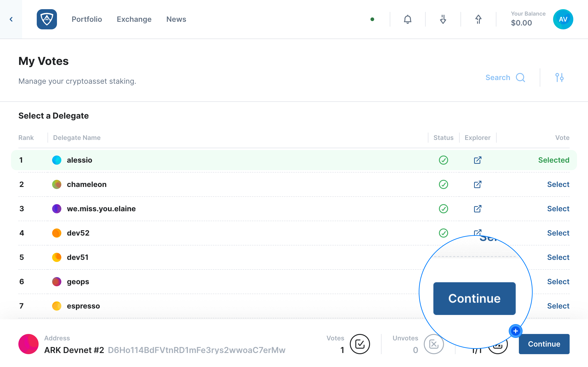588x367 pixels.
Task: Open the Portfolio tab
Action: [87, 19]
